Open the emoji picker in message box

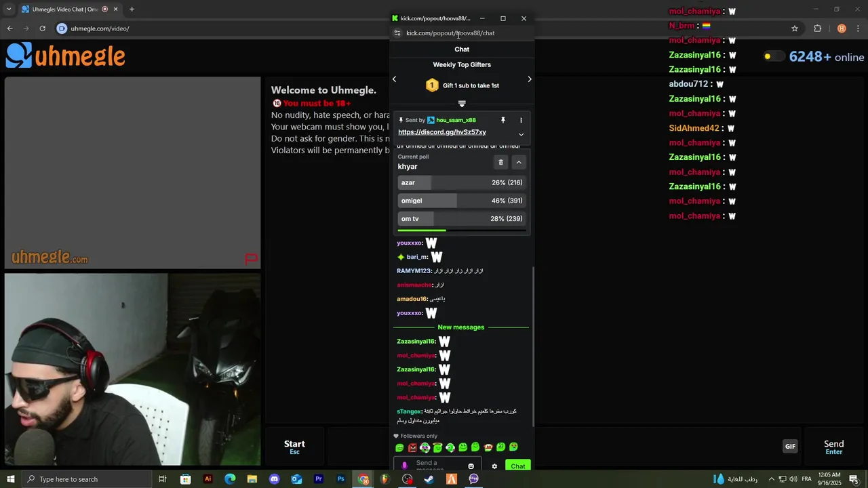click(x=471, y=466)
